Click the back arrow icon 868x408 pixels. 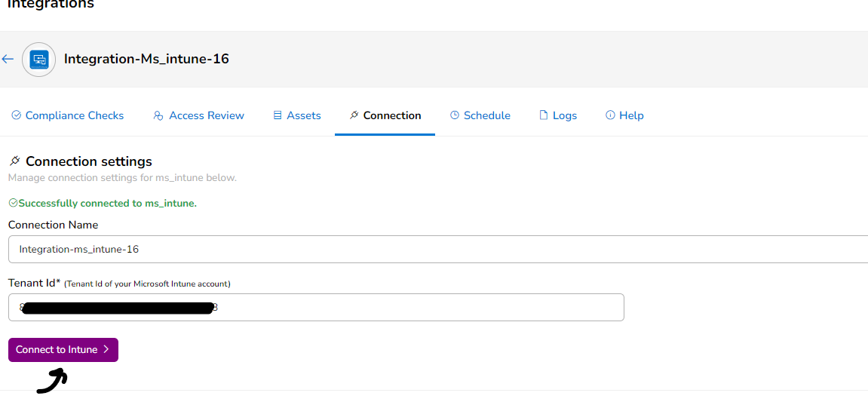pos(8,59)
